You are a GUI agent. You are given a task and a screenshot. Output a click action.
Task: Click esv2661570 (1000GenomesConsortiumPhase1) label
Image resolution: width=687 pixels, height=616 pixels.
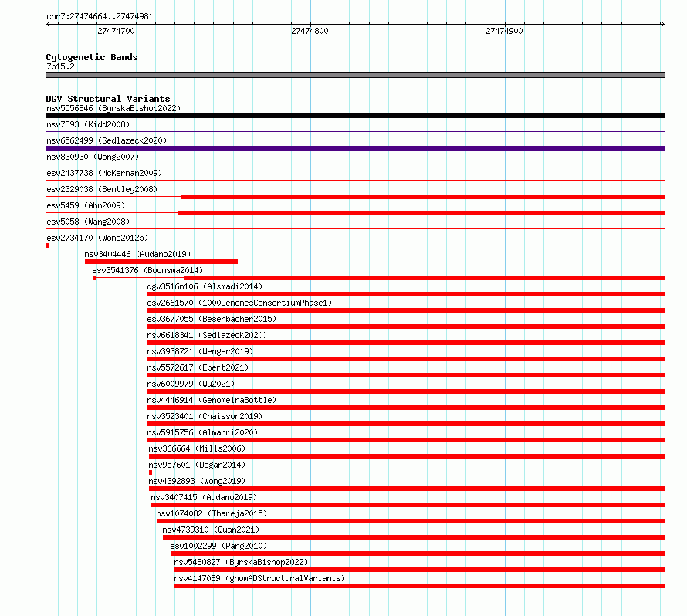click(x=239, y=303)
